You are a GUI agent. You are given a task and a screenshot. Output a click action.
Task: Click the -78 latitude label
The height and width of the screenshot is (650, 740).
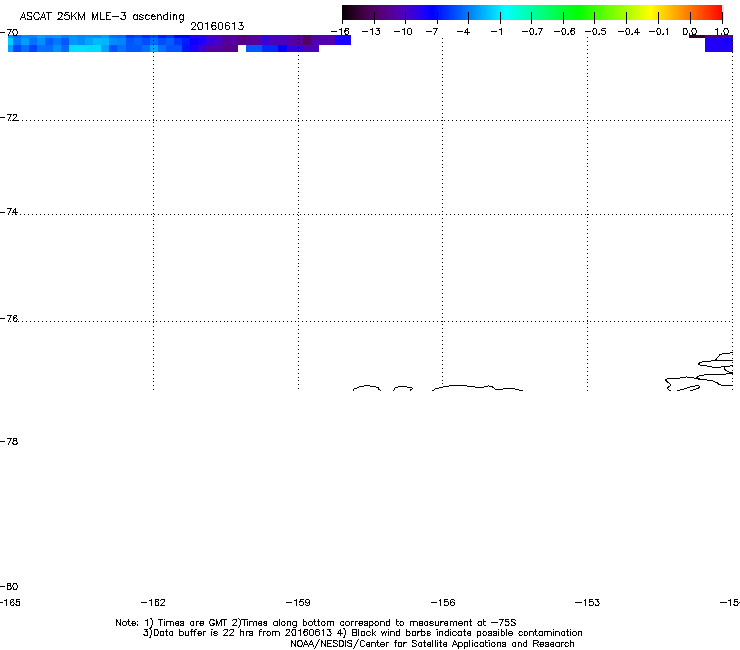coord(9,441)
